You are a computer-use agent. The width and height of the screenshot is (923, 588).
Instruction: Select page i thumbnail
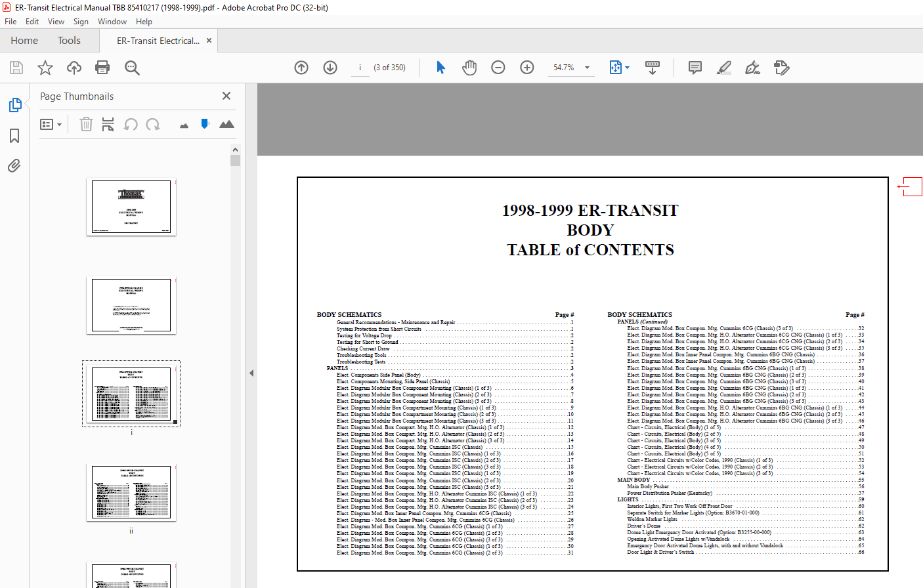(131, 394)
